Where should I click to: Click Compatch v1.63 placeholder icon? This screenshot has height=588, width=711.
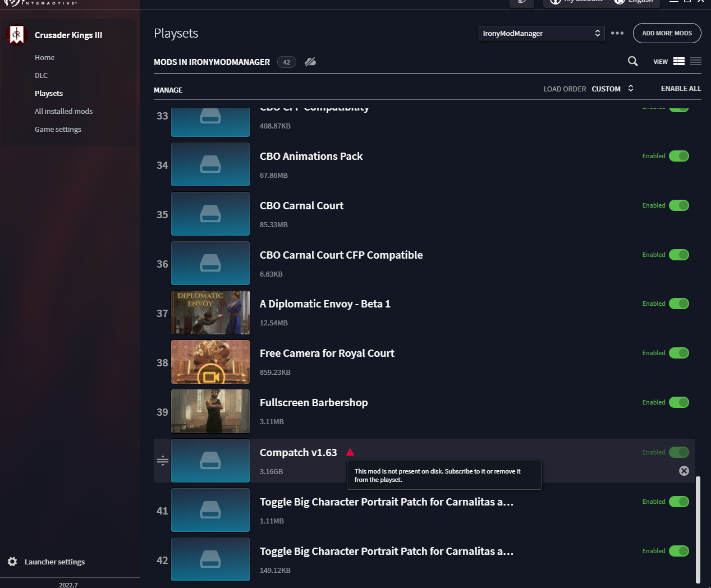click(210, 461)
